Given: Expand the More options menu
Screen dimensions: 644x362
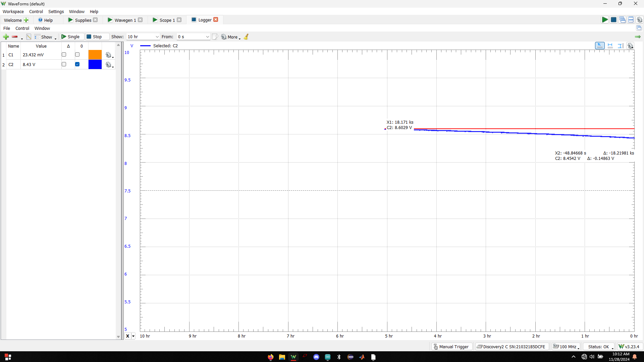Looking at the screenshot, I should click(231, 37).
